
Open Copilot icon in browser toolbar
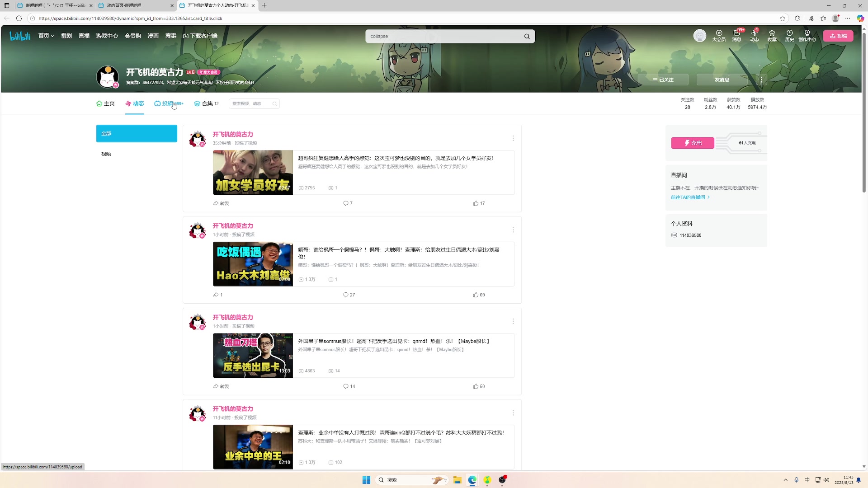click(860, 19)
